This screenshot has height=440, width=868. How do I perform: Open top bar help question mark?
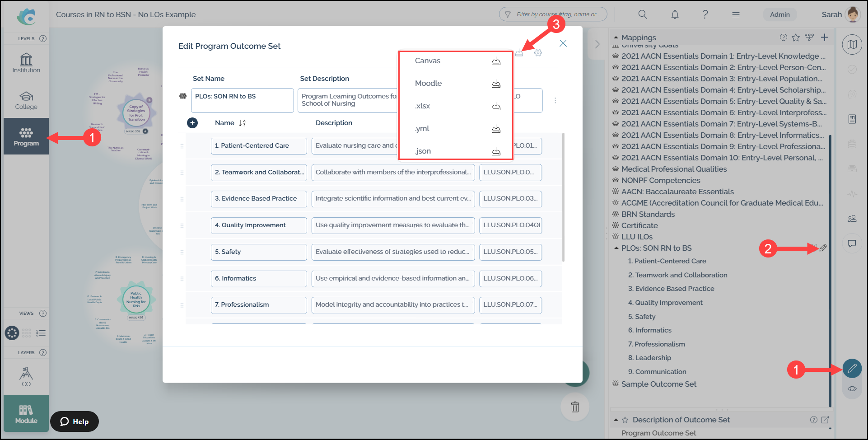click(x=705, y=14)
